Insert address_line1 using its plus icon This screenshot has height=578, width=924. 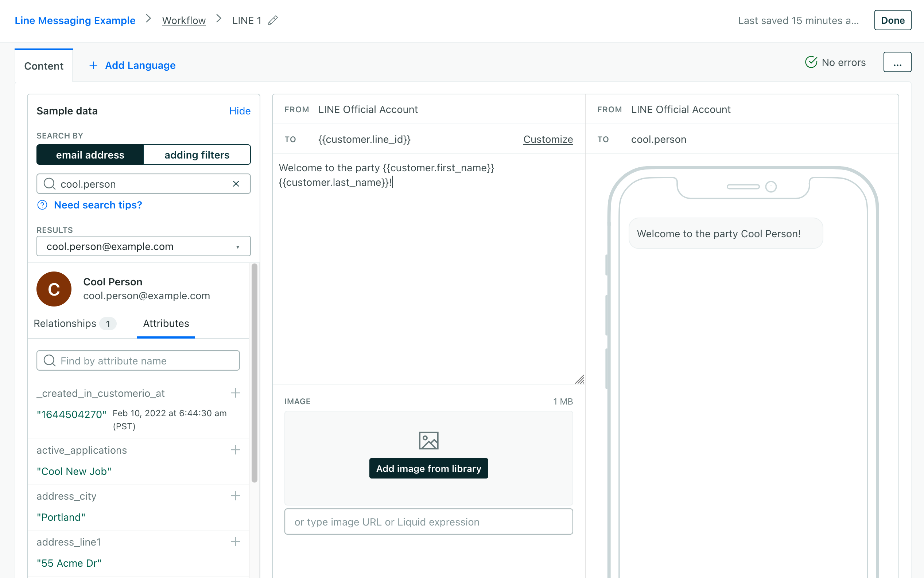click(236, 542)
